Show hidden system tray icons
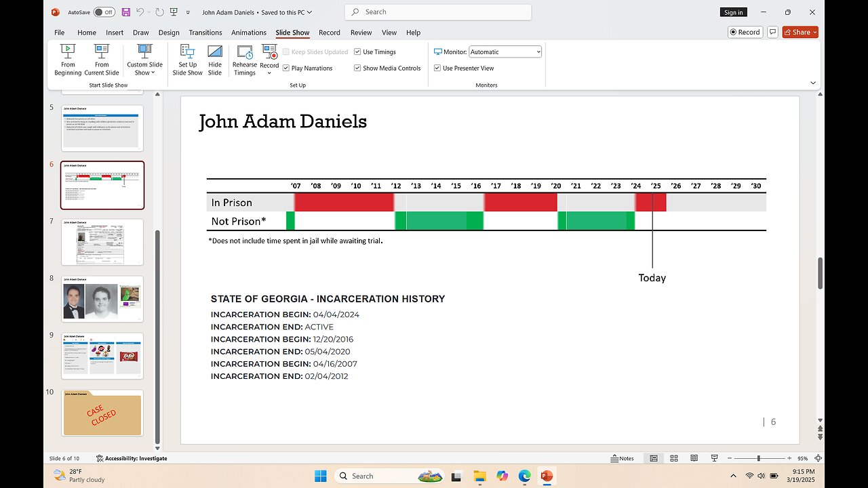 point(734,476)
